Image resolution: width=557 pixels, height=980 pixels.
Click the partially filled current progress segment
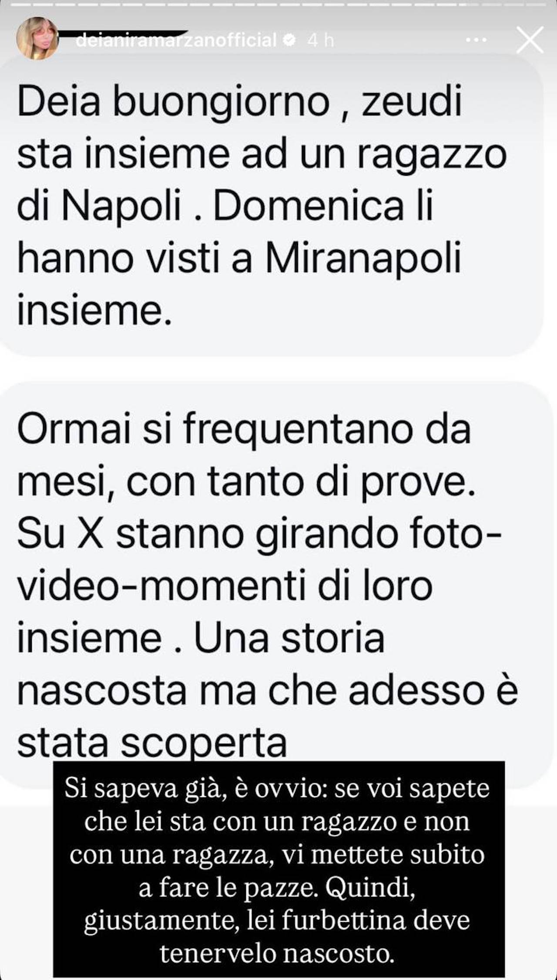click(469, 5)
